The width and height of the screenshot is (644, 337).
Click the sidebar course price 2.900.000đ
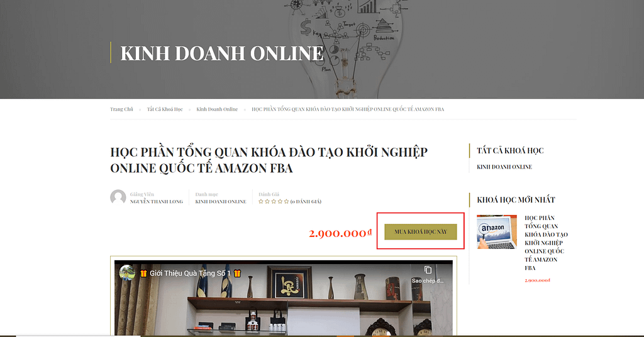(x=537, y=280)
